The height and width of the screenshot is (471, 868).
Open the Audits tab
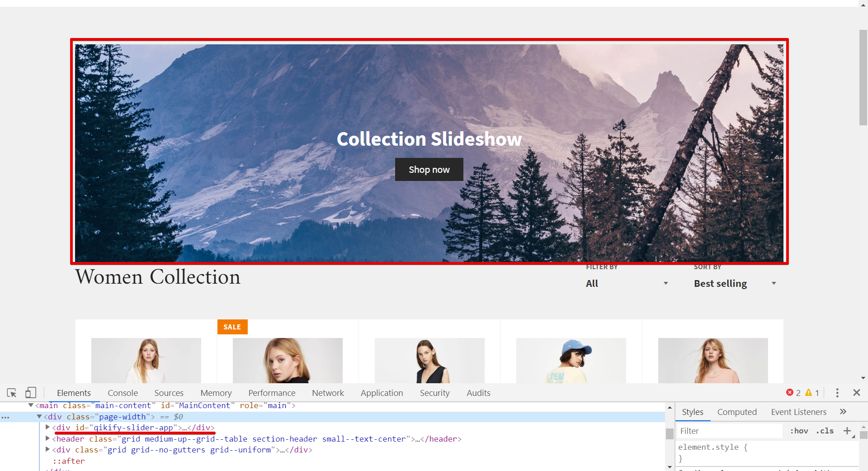click(x=478, y=393)
